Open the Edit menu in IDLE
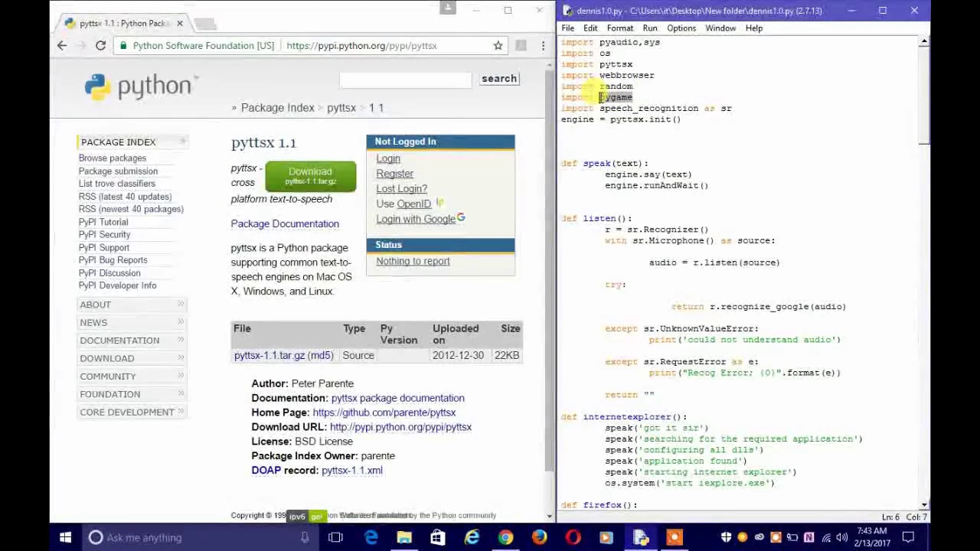Screen dimensions: 980x551 590,28
